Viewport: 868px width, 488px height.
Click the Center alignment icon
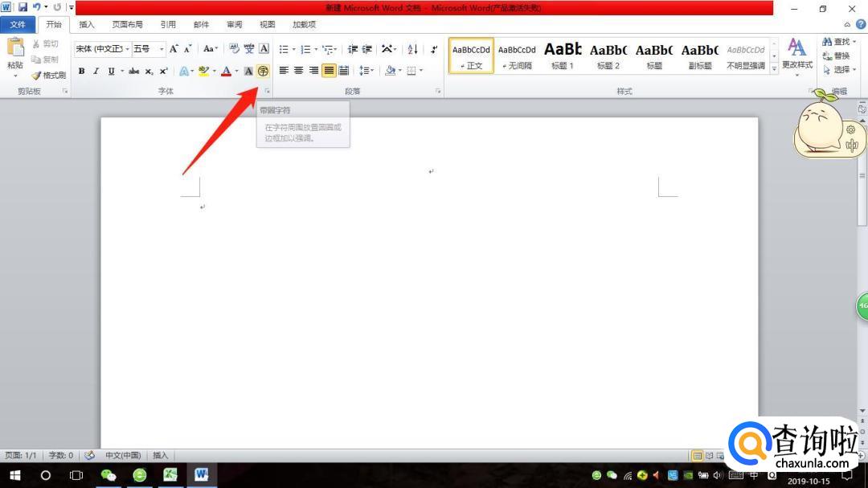click(298, 71)
